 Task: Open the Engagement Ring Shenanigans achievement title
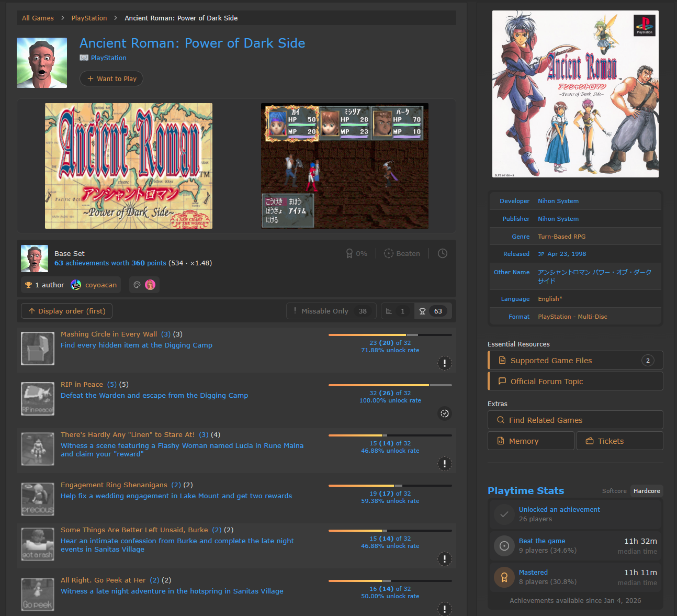point(114,485)
